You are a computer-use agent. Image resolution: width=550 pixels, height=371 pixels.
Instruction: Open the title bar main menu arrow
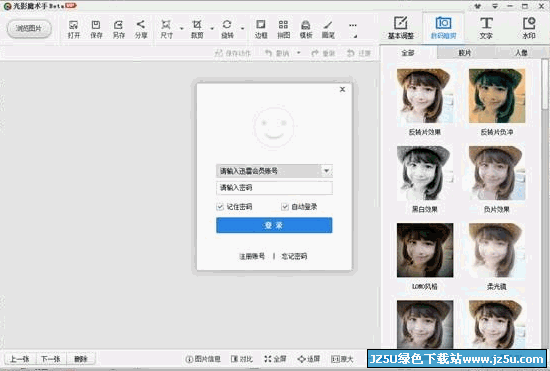tap(495, 6)
